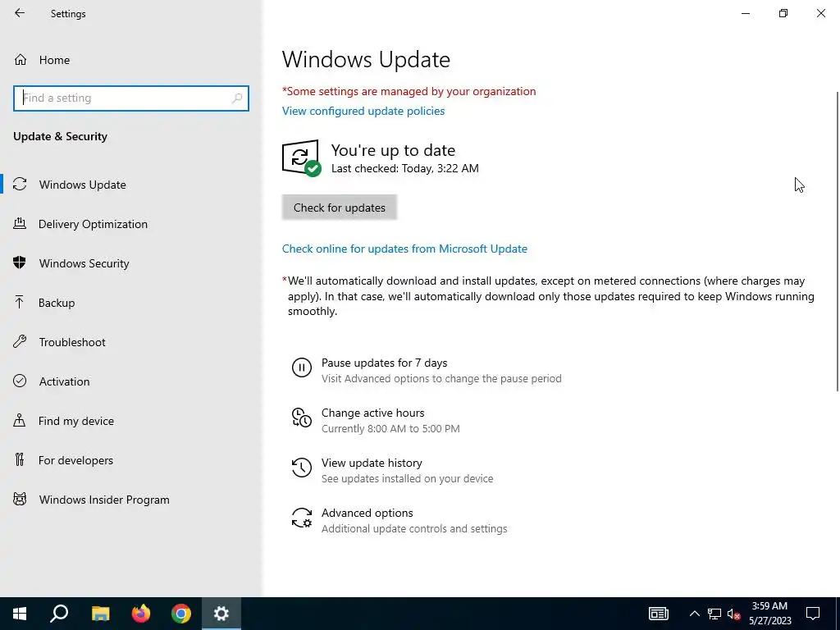
Task: Click the Check for updates button
Action: click(x=339, y=208)
